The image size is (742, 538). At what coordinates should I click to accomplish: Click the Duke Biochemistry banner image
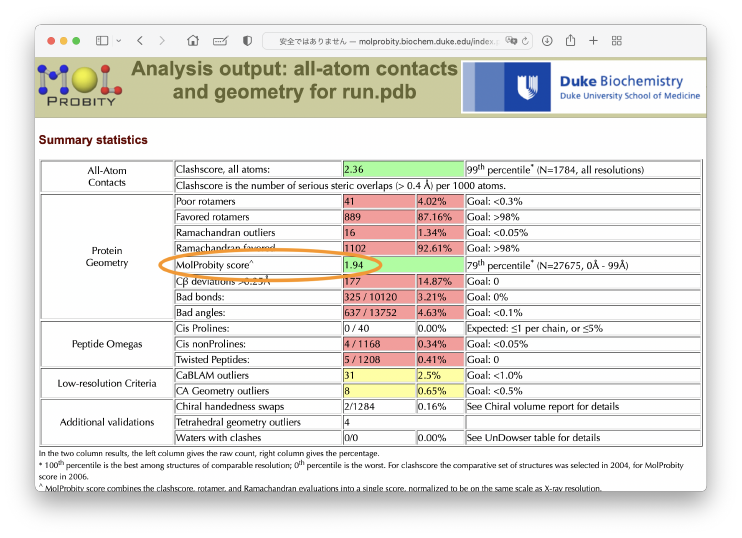[x=583, y=87]
